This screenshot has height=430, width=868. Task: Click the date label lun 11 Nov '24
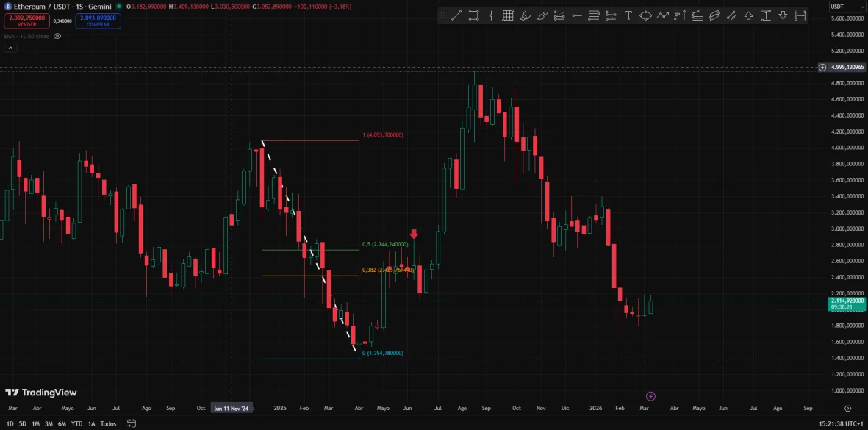coord(232,409)
